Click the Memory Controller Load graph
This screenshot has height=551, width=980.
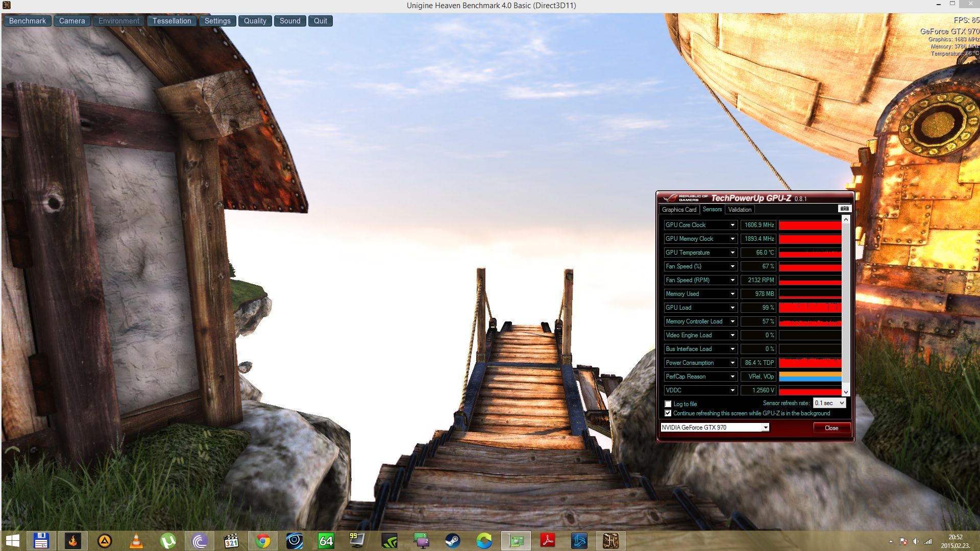[x=810, y=321]
